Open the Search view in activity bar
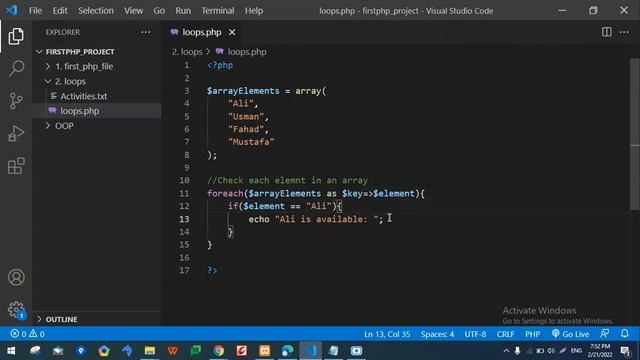Image resolution: width=640 pixels, height=360 pixels. (16, 68)
